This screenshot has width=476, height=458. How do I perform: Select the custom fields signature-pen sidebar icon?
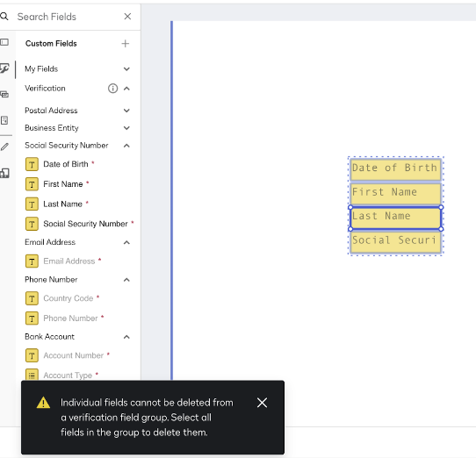tap(4, 68)
